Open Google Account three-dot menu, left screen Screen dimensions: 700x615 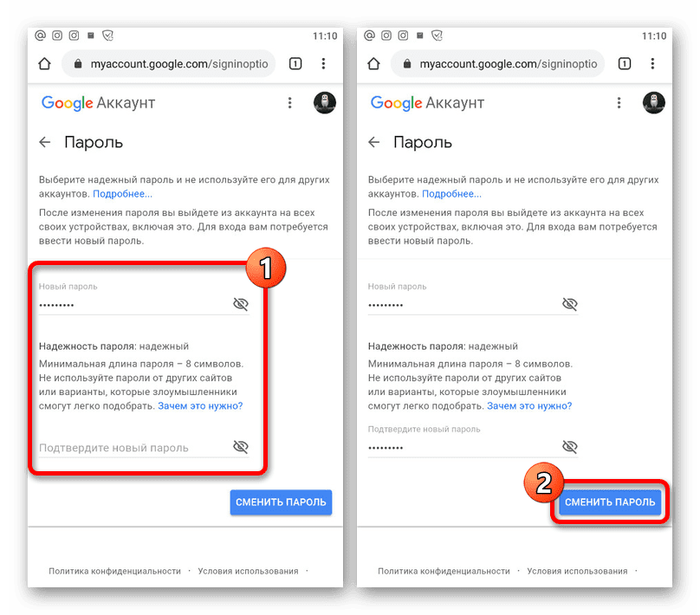point(289,103)
